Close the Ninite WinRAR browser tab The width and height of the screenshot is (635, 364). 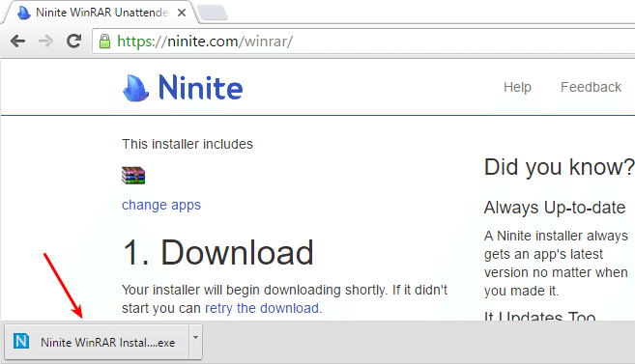click(182, 13)
